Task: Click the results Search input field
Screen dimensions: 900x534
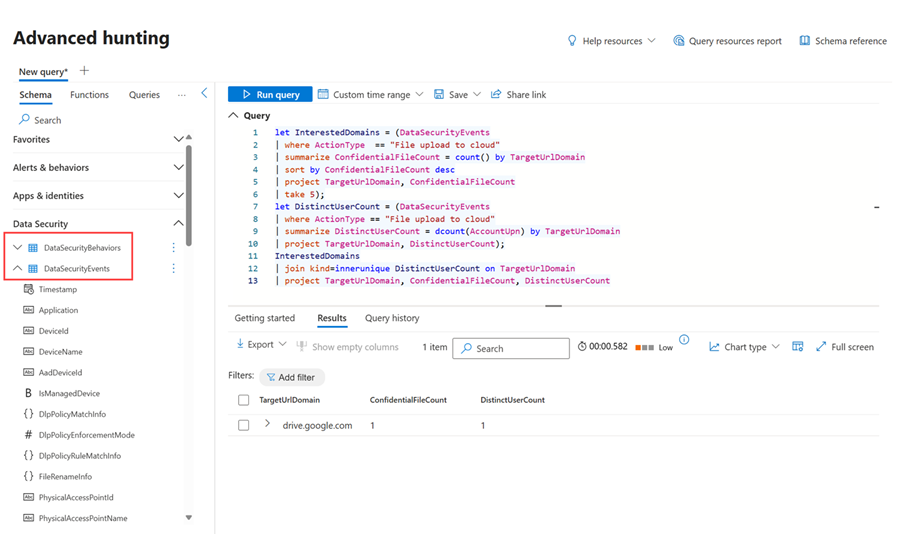Action: click(x=511, y=348)
